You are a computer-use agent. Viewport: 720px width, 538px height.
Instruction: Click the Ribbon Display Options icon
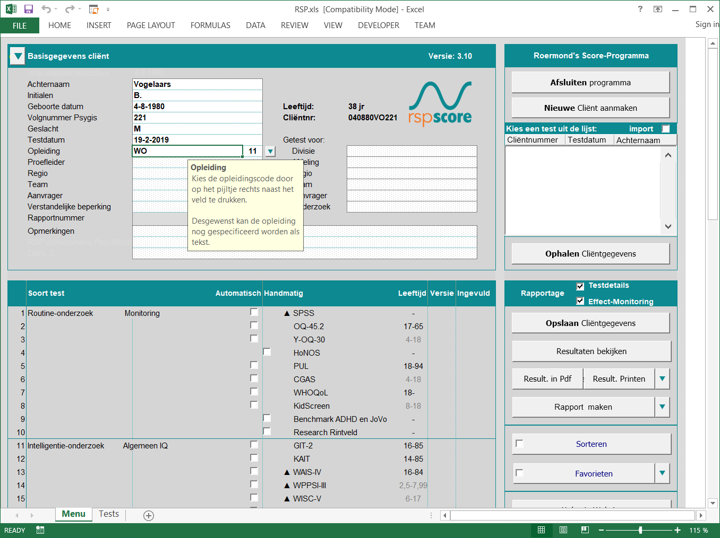[658, 9]
